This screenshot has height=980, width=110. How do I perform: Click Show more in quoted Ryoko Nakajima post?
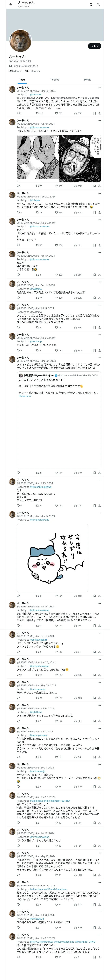(x=25, y=396)
